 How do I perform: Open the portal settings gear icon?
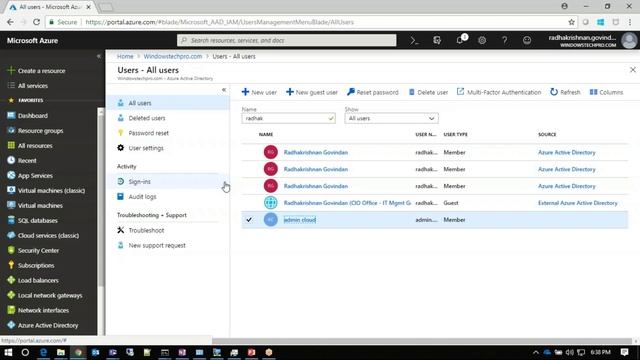coord(482,40)
